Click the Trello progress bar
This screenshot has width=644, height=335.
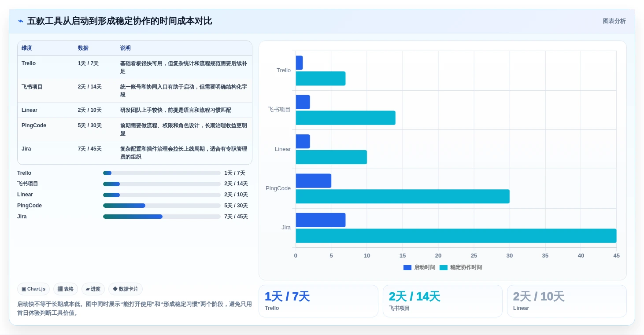(x=162, y=173)
